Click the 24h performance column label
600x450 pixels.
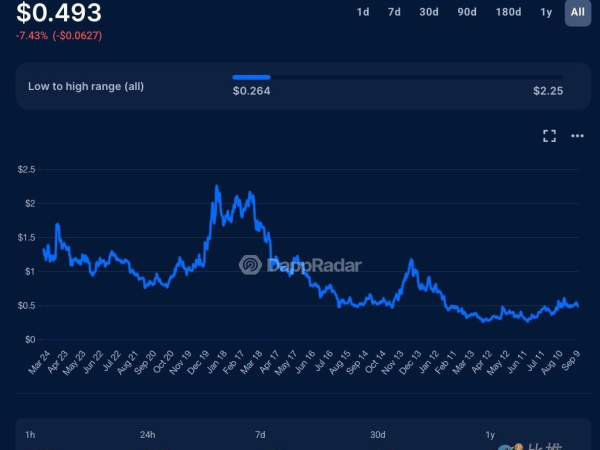coord(148,435)
